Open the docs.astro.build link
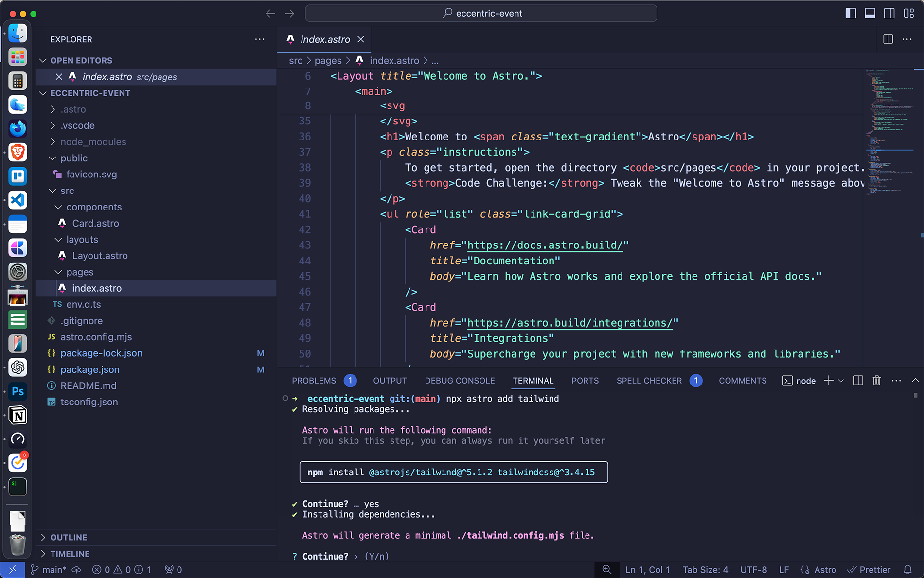This screenshot has width=924, height=578. 545,245
